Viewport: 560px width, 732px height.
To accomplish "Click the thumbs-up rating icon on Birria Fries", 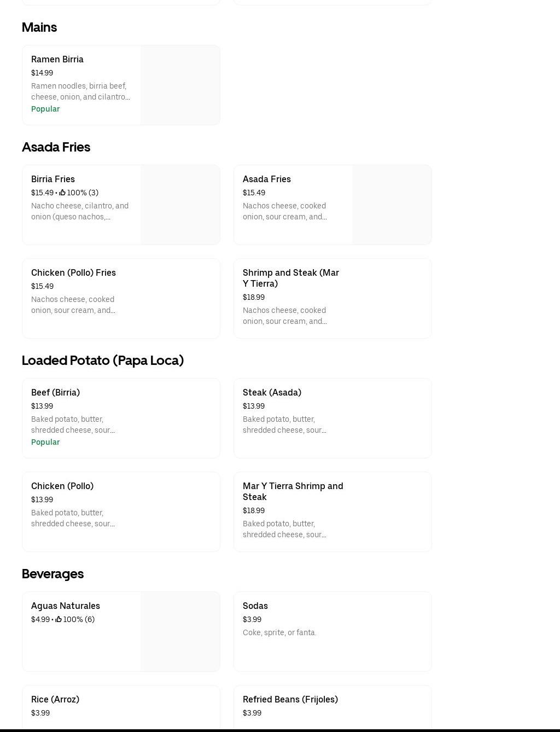I will (x=62, y=193).
